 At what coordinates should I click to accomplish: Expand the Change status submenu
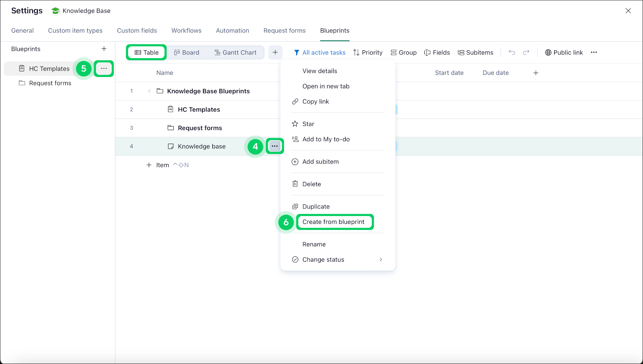click(x=323, y=259)
